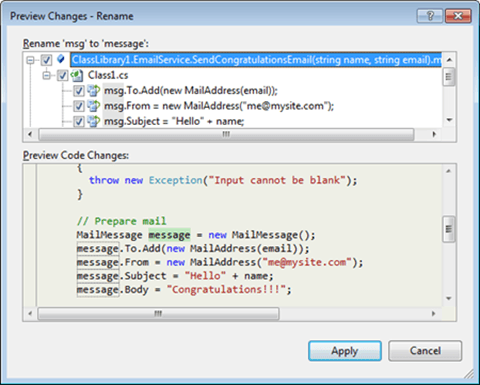Viewport: 480px width, 385px height.
Task: Click the '// Prepare mail' comment
Action: pyautogui.click(x=121, y=221)
